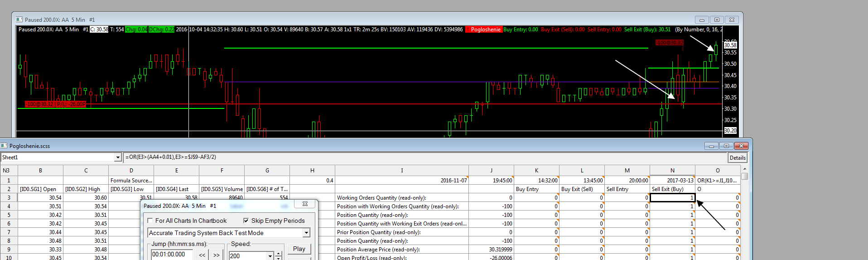Select the '[ID0.SG4] Last' cell
The height and width of the screenshot is (260, 868).
176,189
